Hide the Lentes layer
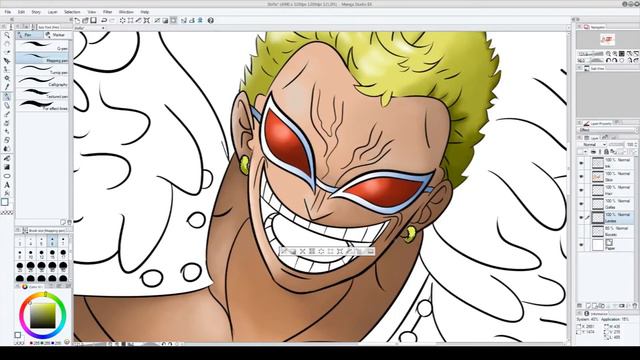The width and height of the screenshot is (640, 360). pos(581,218)
